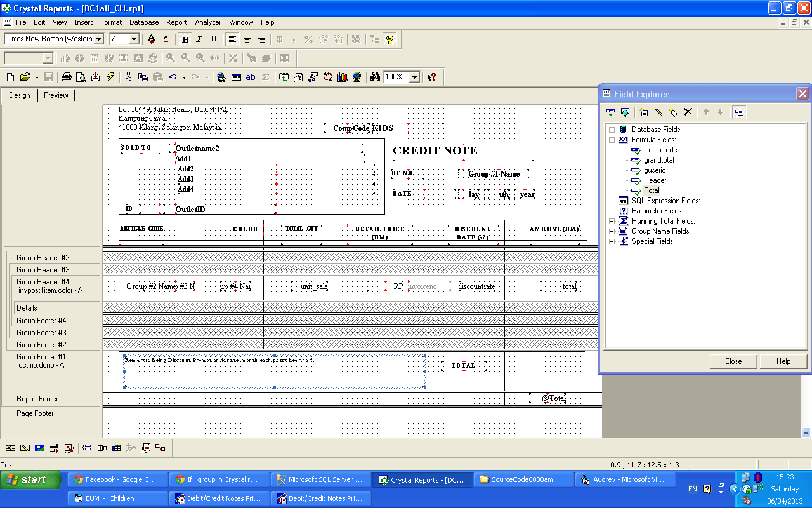Image resolution: width=812 pixels, height=508 pixels.
Task: Expand the Special Fields node
Action: click(612, 241)
